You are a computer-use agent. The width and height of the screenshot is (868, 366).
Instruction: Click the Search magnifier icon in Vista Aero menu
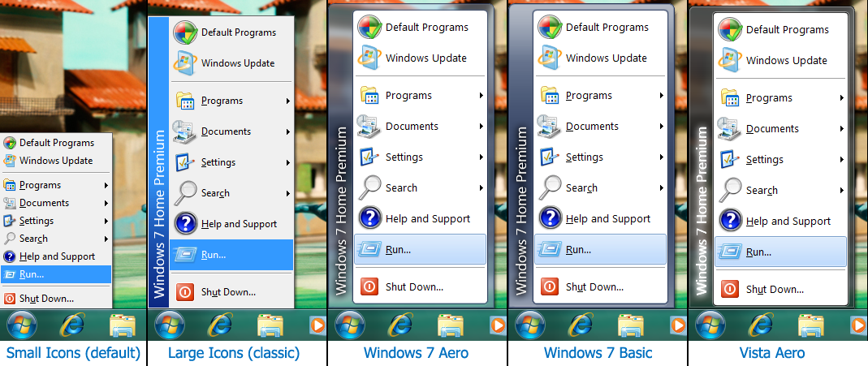tap(730, 190)
